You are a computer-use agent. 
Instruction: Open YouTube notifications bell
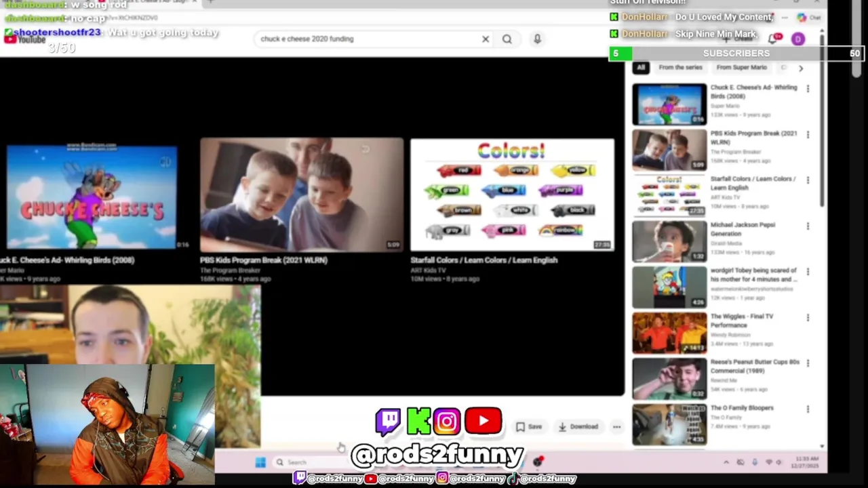(x=774, y=39)
